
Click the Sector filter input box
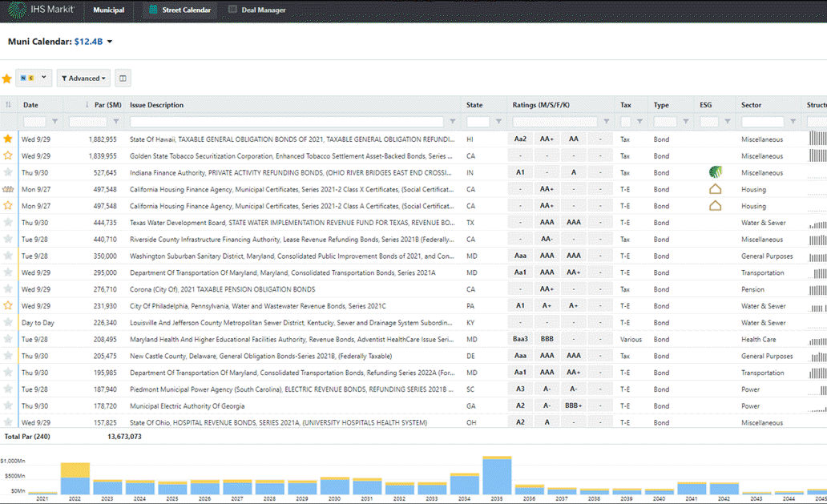[x=762, y=122]
